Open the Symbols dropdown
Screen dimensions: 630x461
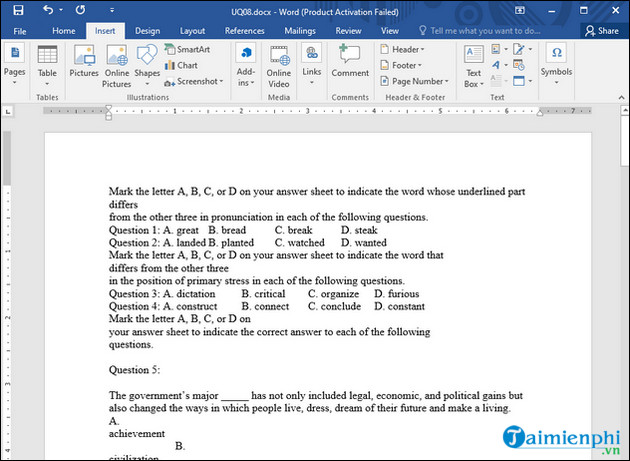tap(556, 64)
